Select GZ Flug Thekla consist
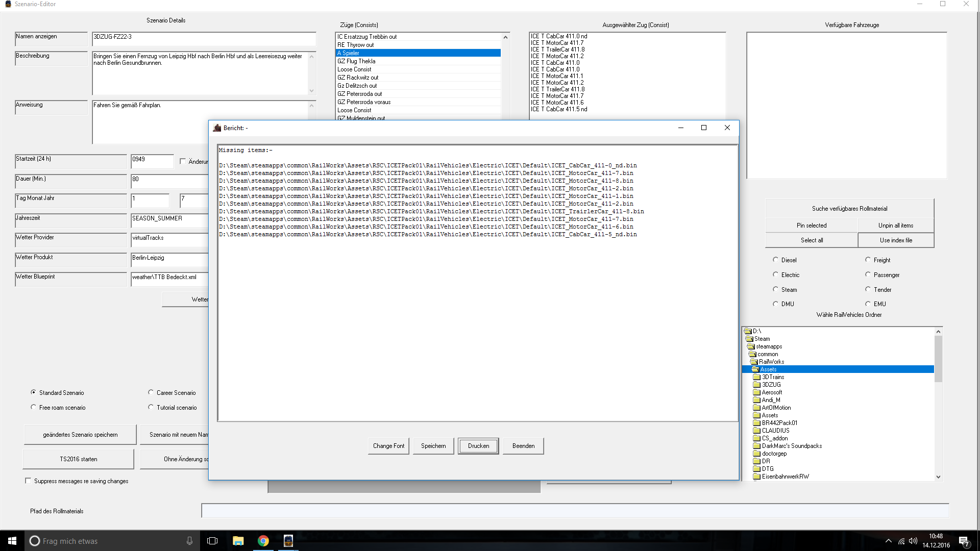Screen dimensions: 980x551 (356, 61)
